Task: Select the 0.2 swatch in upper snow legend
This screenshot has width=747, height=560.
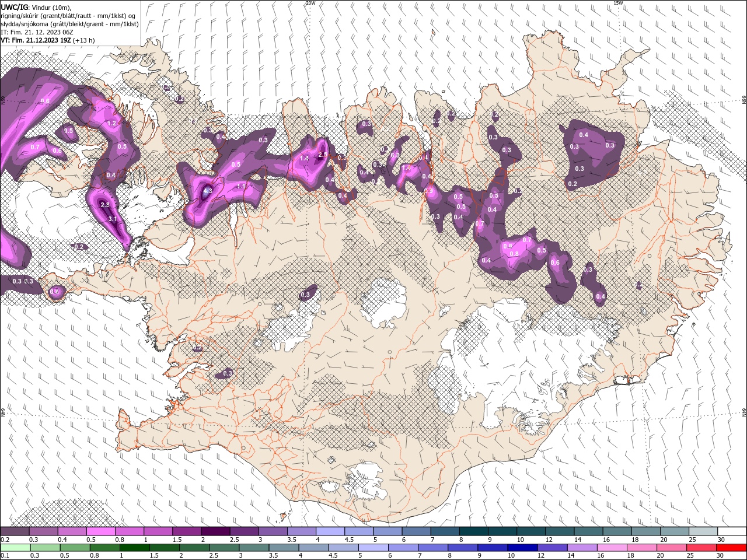Action: coord(15,531)
